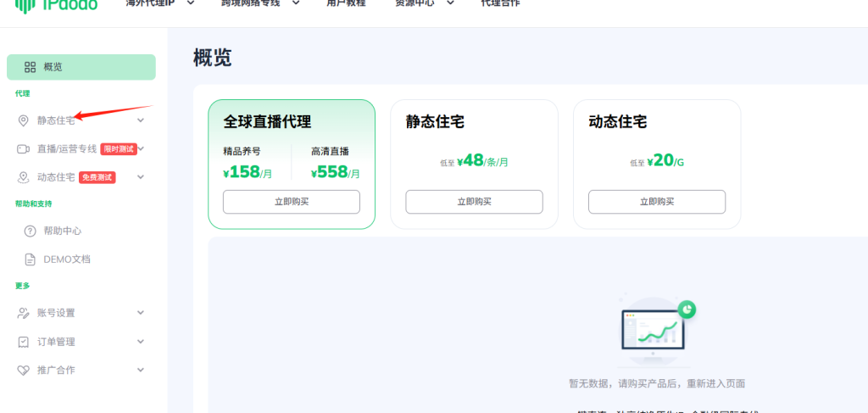
Task: Click the DEMO文档 document icon
Action: click(30, 260)
